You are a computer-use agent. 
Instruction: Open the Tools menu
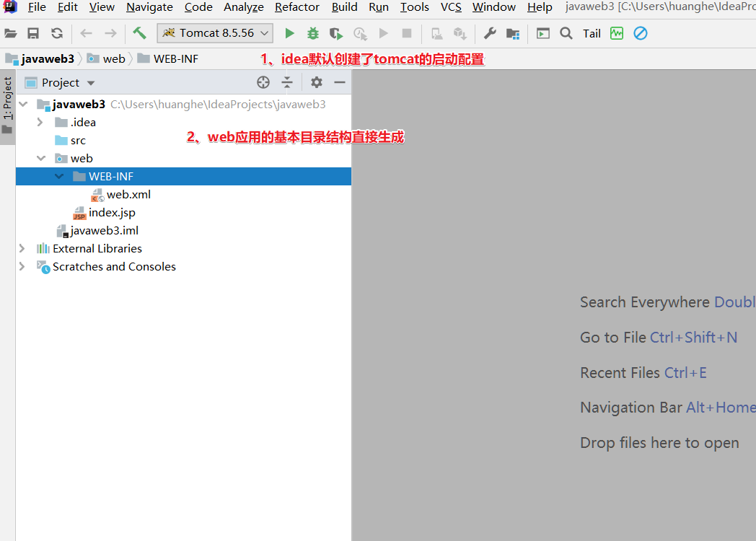click(414, 6)
